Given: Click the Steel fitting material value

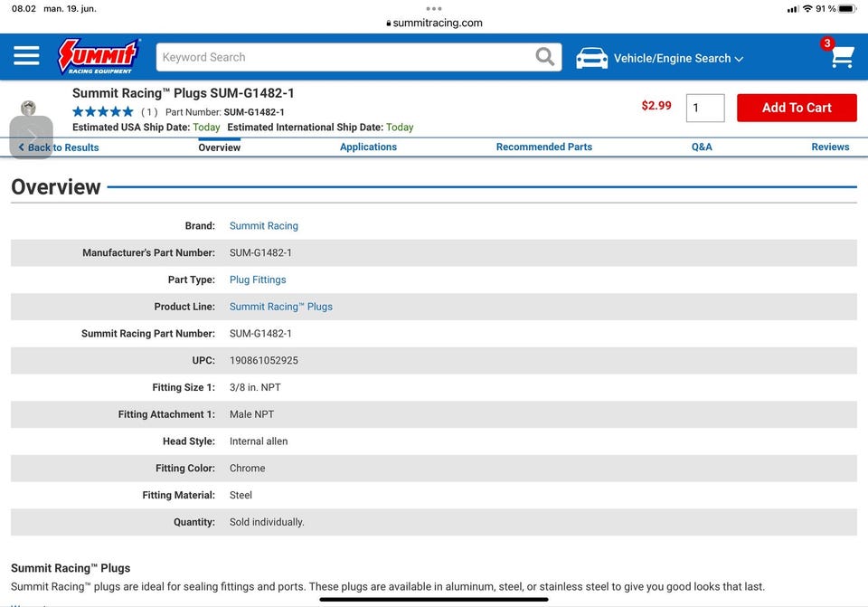Looking at the screenshot, I should coord(241,495).
